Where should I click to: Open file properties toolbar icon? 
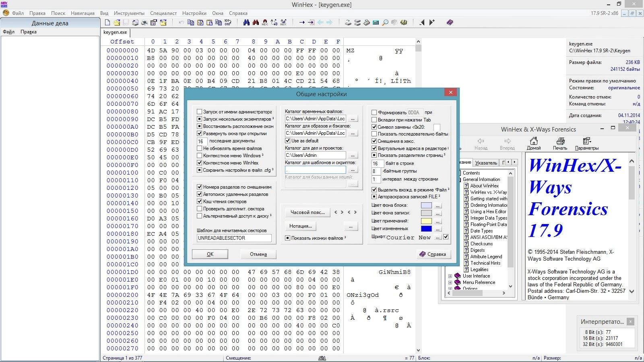click(153, 23)
